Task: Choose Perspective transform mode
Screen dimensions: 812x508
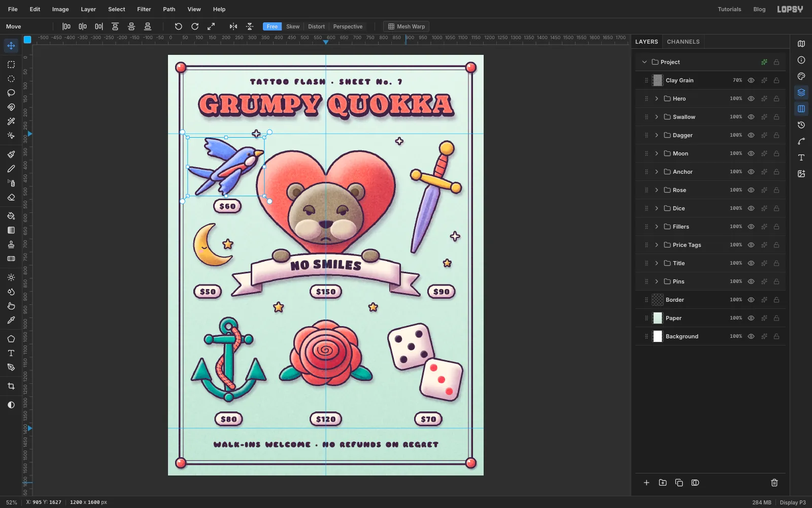Action: point(348,26)
